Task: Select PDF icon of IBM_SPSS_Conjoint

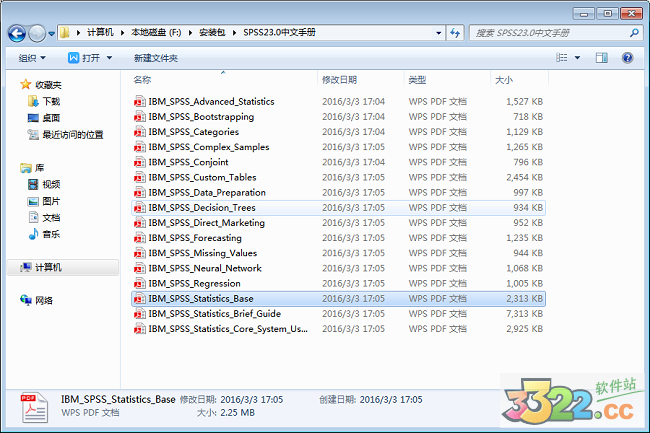Action: (x=140, y=162)
